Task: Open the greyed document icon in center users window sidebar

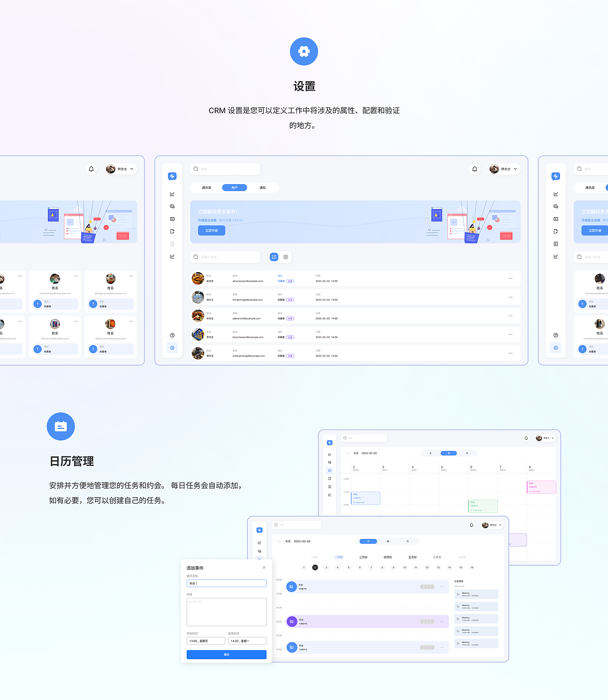Action: [172, 244]
